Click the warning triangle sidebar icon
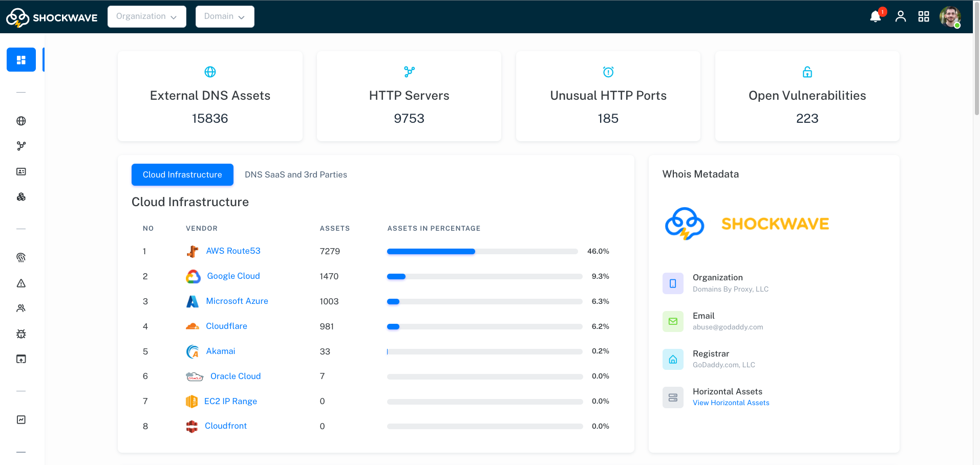This screenshot has height=465, width=980. tap(21, 283)
